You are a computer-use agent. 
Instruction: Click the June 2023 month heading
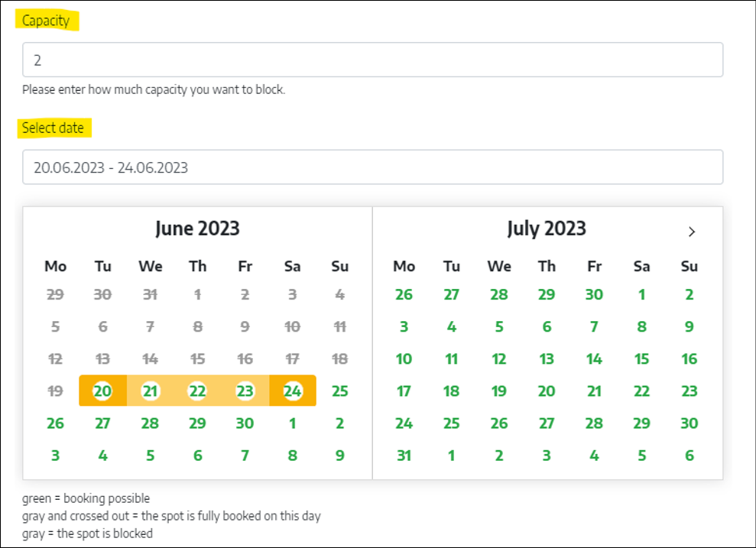tap(197, 229)
